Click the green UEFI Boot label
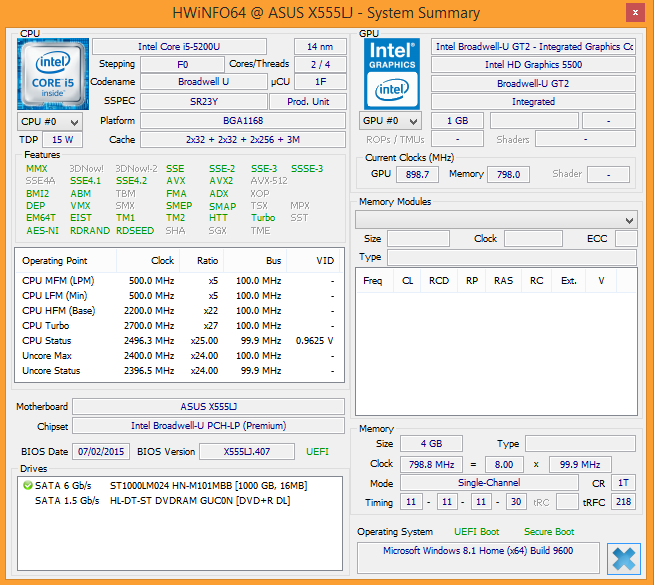Image resolution: width=654 pixels, height=585 pixels. click(x=477, y=532)
